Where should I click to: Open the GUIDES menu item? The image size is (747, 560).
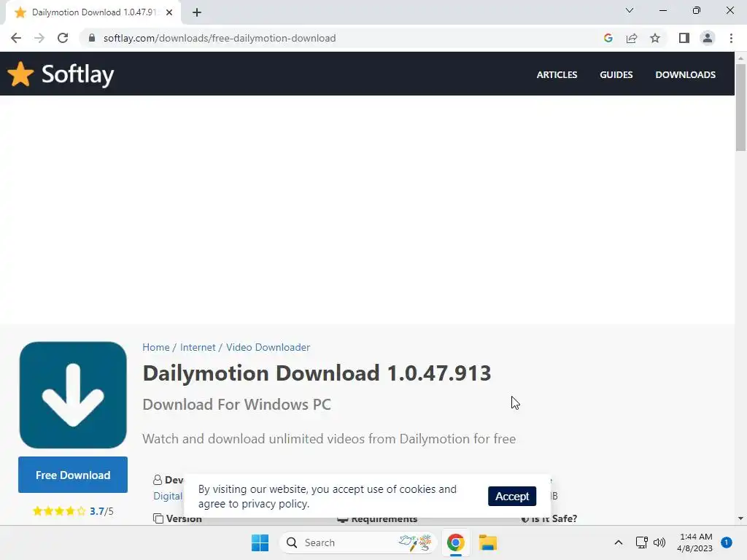pyautogui.click(x=616, y=75)
